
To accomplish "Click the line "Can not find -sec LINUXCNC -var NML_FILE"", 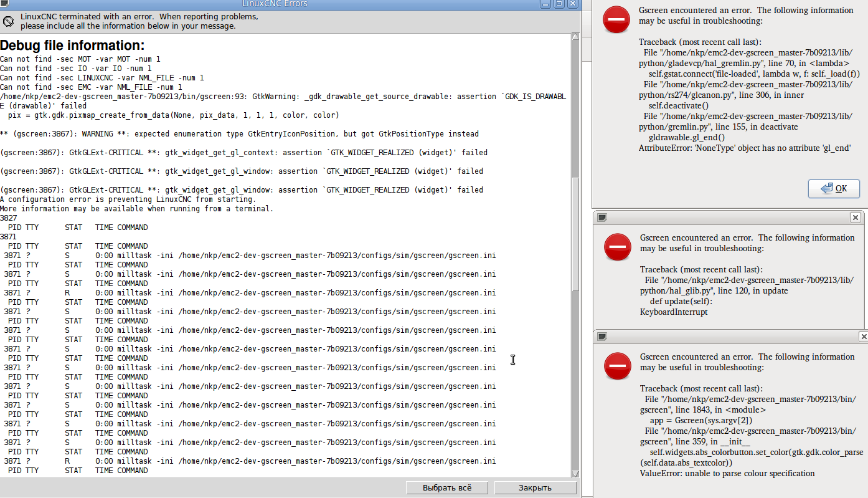I will pos(102,78).
